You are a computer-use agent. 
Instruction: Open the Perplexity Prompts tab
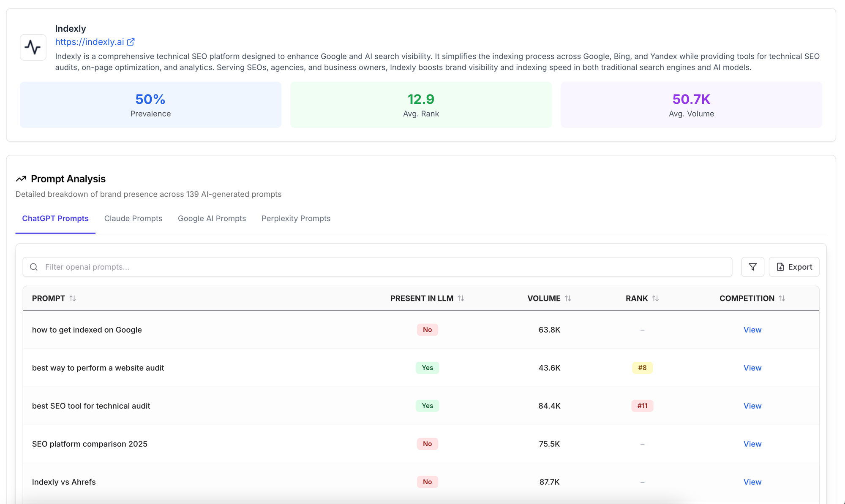pos(296,218)
